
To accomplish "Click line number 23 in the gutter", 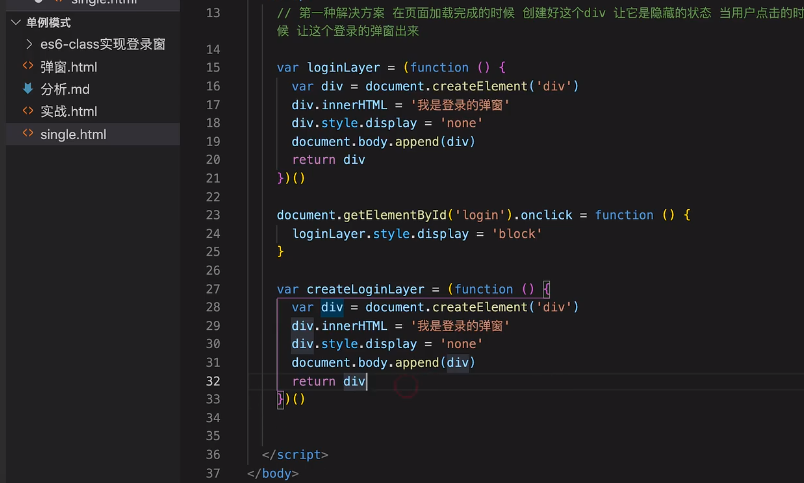I will coord(213,215).
